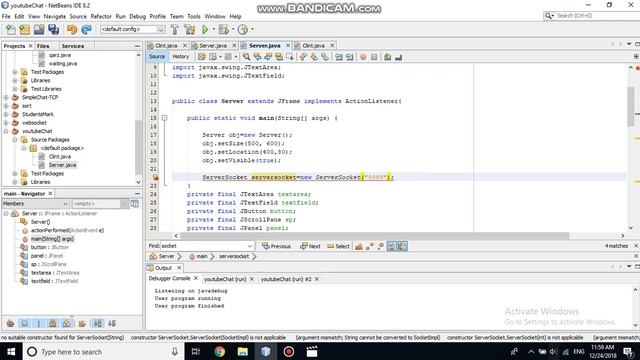Click the Next find button
The width and height of the screenshot is (640, 360).
point(310,246)
